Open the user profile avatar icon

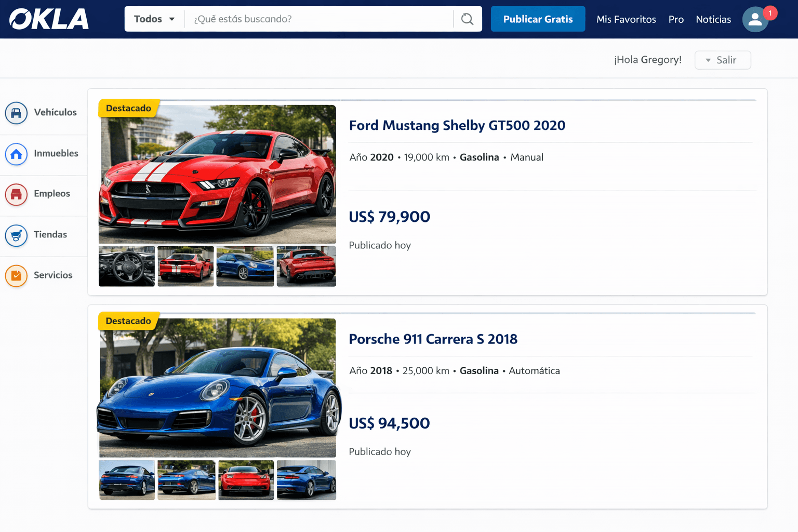(x=755, y=19)
